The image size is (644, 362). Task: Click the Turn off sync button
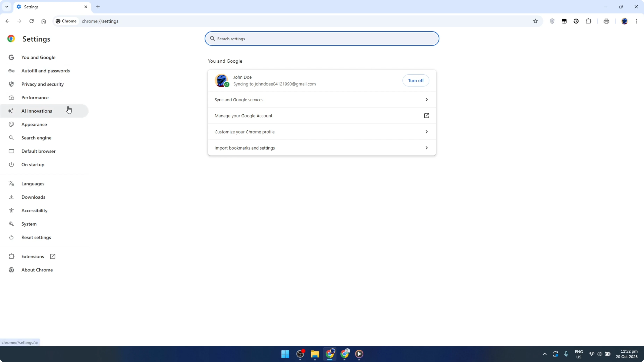coord(416,80)
